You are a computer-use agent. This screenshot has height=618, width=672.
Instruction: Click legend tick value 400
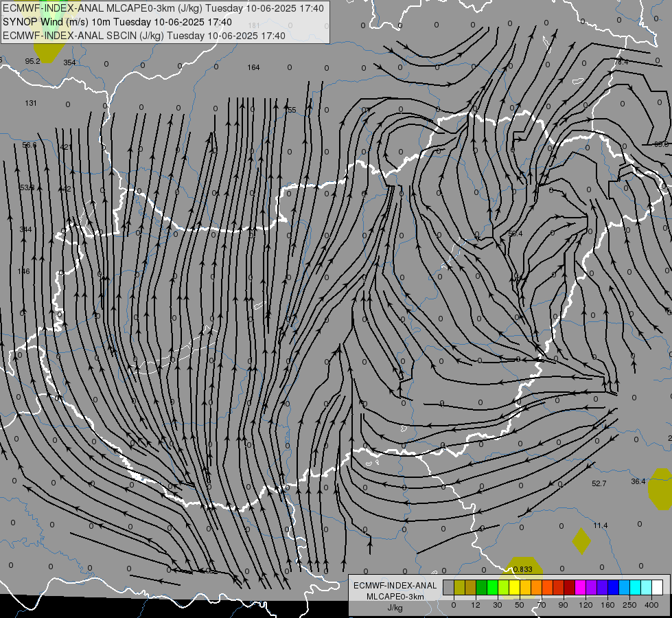[651, 605]
